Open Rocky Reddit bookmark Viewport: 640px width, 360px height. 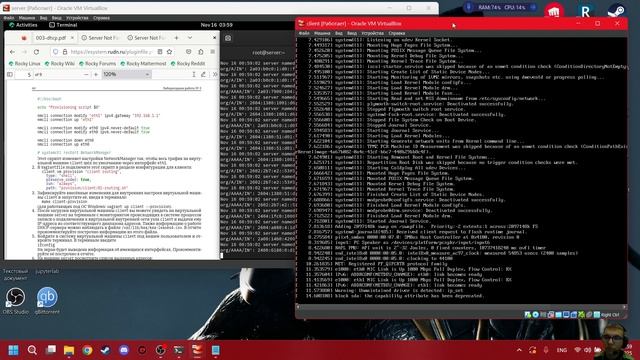pyautogui.click(x=188, y=64)
